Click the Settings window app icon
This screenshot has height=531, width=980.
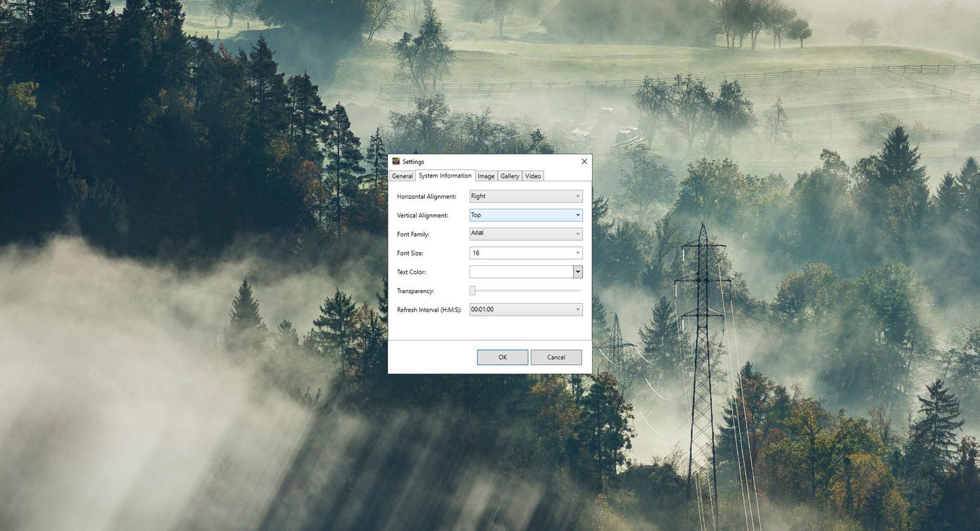point(396,161)
